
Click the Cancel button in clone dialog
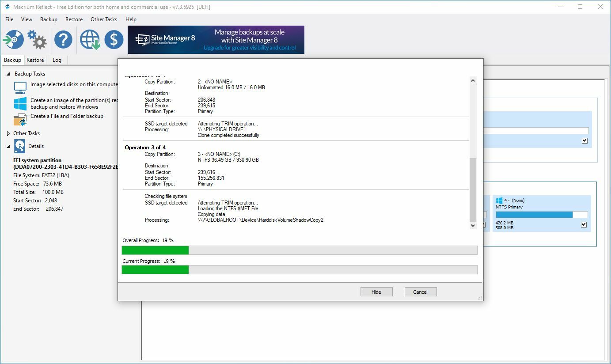point(420,292)
